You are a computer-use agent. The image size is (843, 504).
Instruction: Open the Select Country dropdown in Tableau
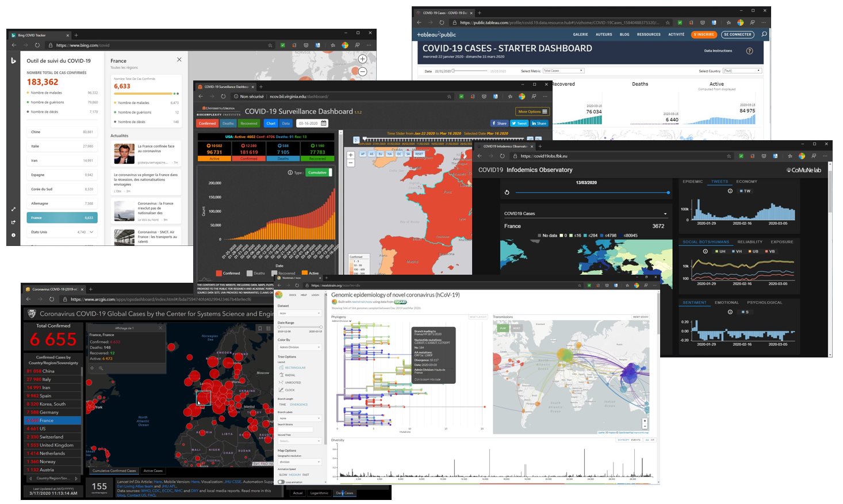click(742, 71)
